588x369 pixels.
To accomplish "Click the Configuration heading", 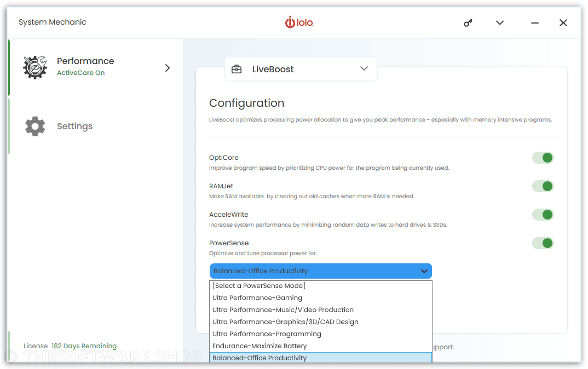I will (247, 103).
